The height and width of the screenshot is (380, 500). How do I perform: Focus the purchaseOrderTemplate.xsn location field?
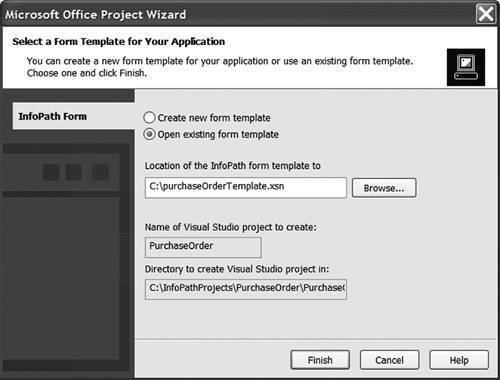point(246,188)
